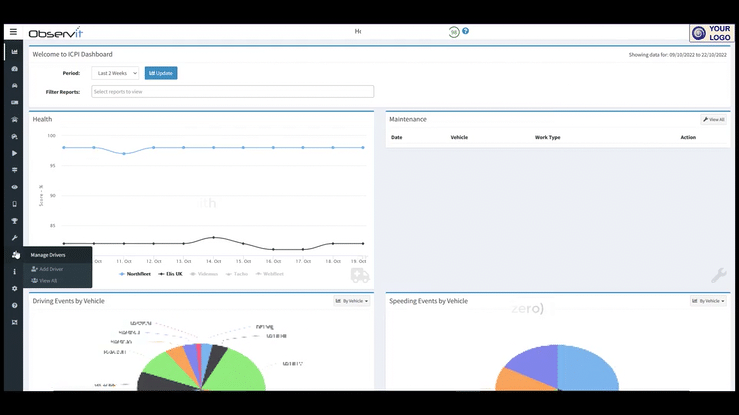The image size is (739, 415).
Task: Open the mobile device sidebar icon
Action: coord(15,204)
